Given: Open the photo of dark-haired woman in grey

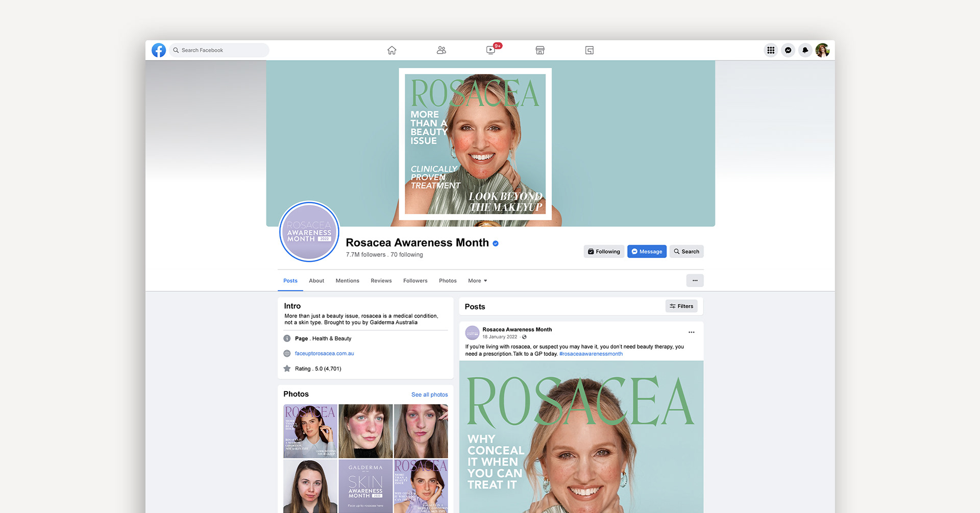Looking at the screenshot, I should coord(310,486).
